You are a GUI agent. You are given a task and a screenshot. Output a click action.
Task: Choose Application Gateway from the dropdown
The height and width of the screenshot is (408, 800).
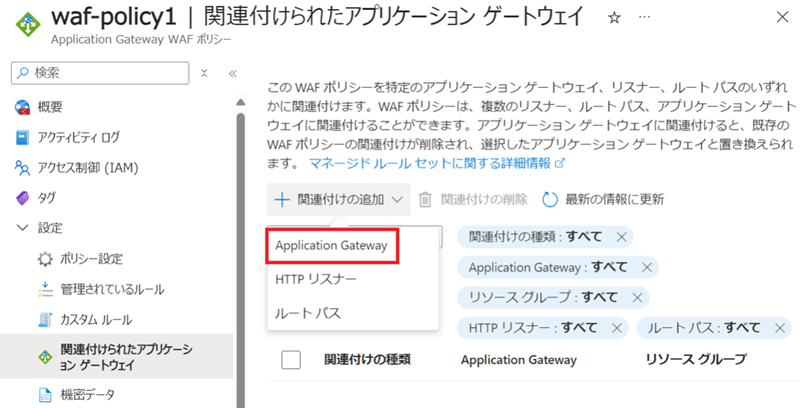coord(332,246)
